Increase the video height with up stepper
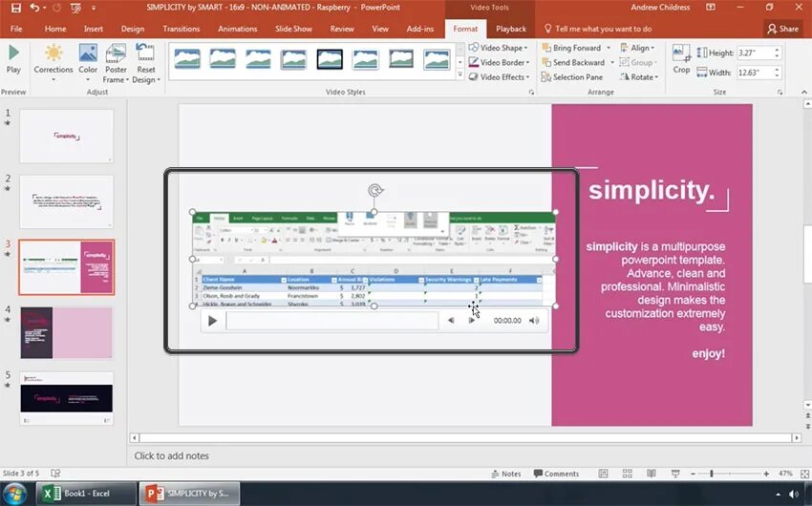812x506 pixels. pyautogui.click(x=777, y=50)
